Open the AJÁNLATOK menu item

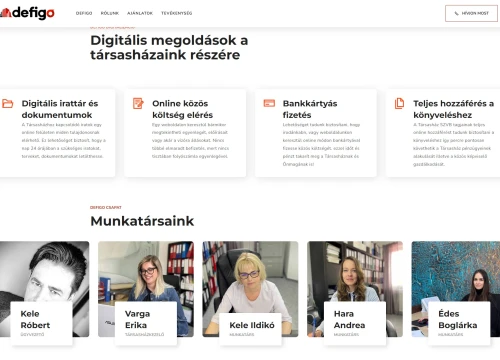click(140, 13)
